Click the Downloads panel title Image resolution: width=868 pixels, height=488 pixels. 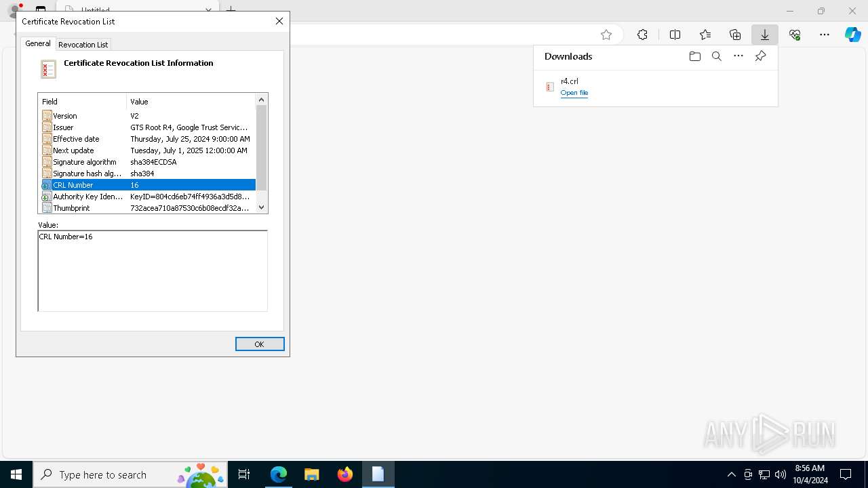pos(568,56)
